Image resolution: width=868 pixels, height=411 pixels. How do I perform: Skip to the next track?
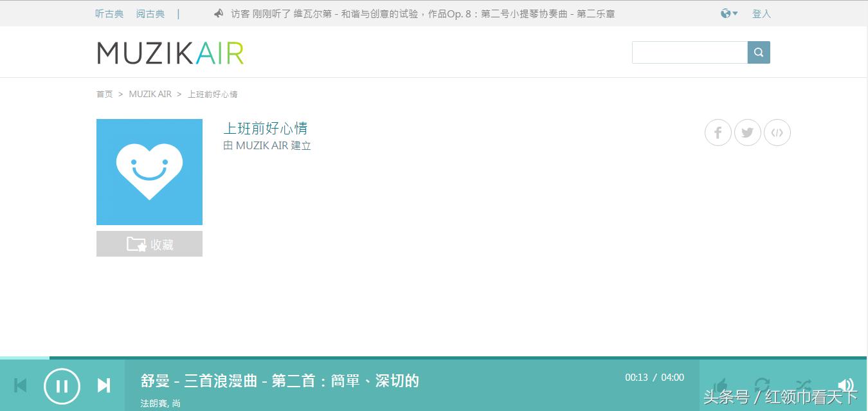point(104,385)
